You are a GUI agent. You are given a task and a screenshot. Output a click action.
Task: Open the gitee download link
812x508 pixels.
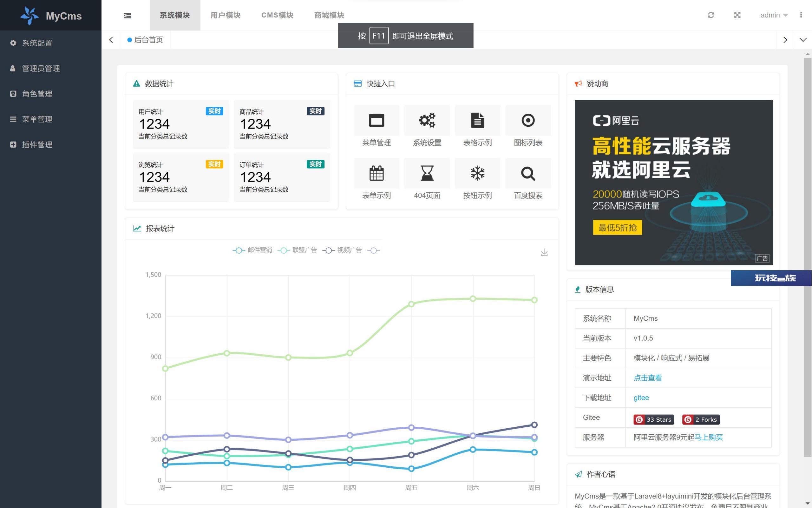pos(641,398)
